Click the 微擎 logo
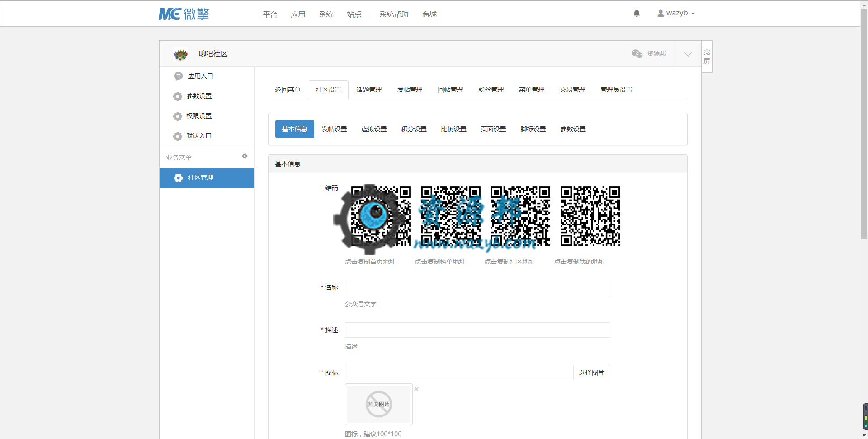This screenshot has height=439, width=868. (x=184, y=14)
